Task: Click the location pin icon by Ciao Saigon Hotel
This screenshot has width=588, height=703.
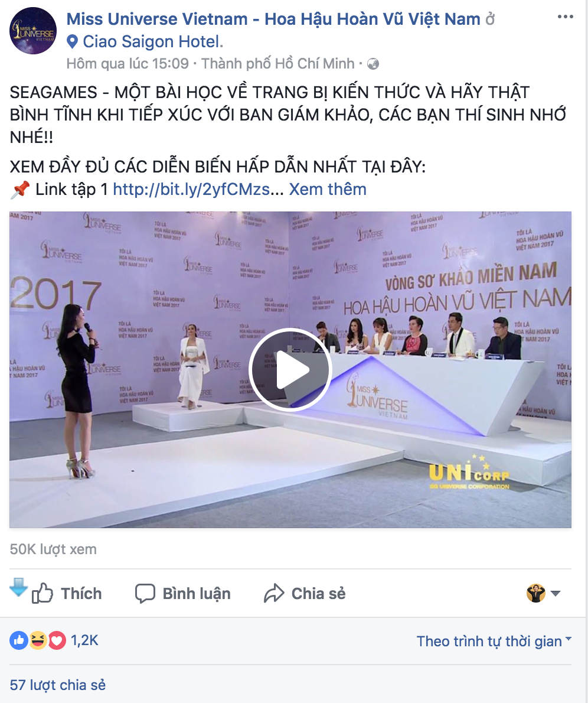Action: coord(71,42)
